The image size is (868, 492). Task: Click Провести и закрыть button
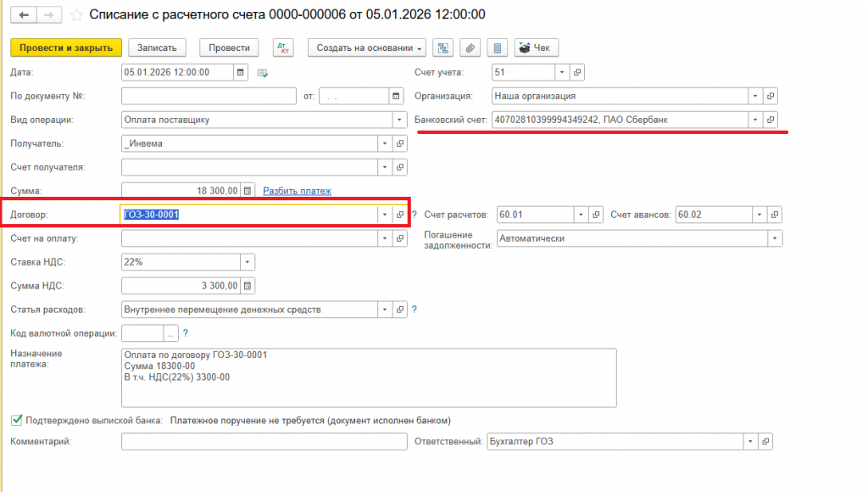tap(66, 48)
